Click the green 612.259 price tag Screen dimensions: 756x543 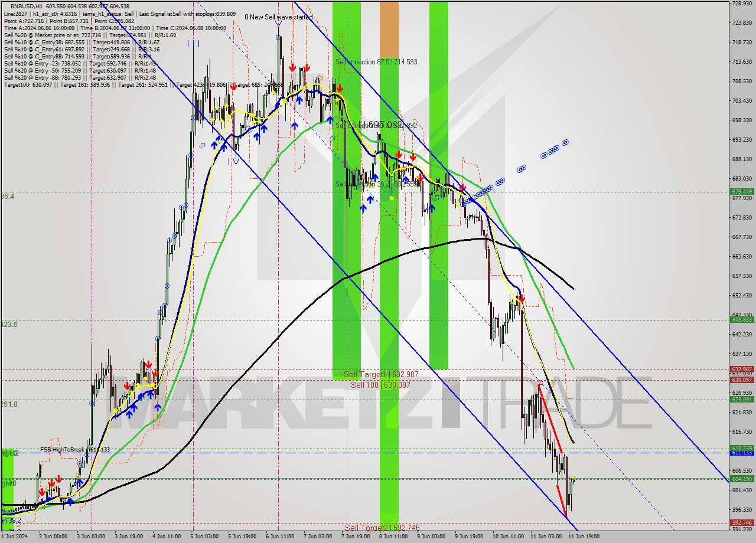click(742, 448)
